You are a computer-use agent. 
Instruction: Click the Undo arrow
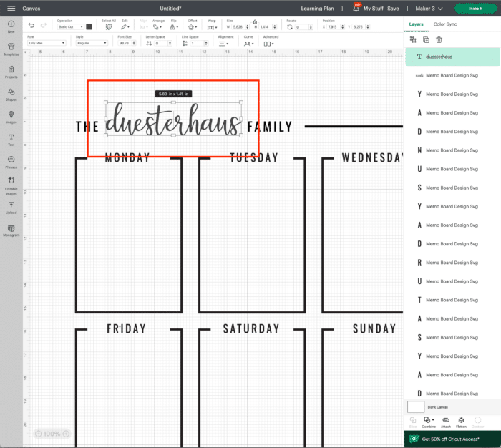(x=31, y=26)
